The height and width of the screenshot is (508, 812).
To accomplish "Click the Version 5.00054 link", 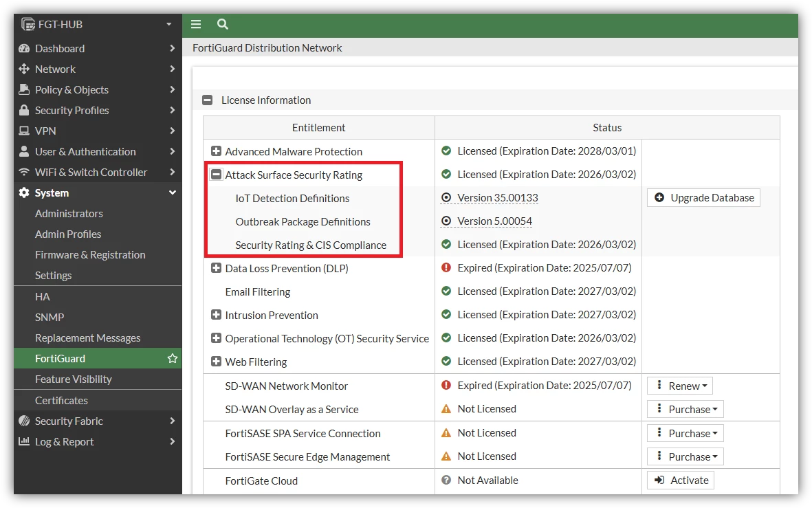I will point(494,221).
